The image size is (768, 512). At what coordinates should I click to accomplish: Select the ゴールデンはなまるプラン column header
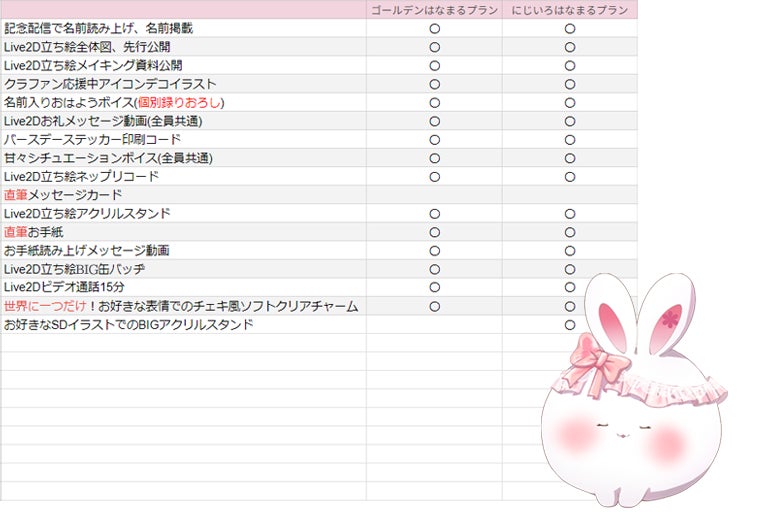(x=434, y=10)
